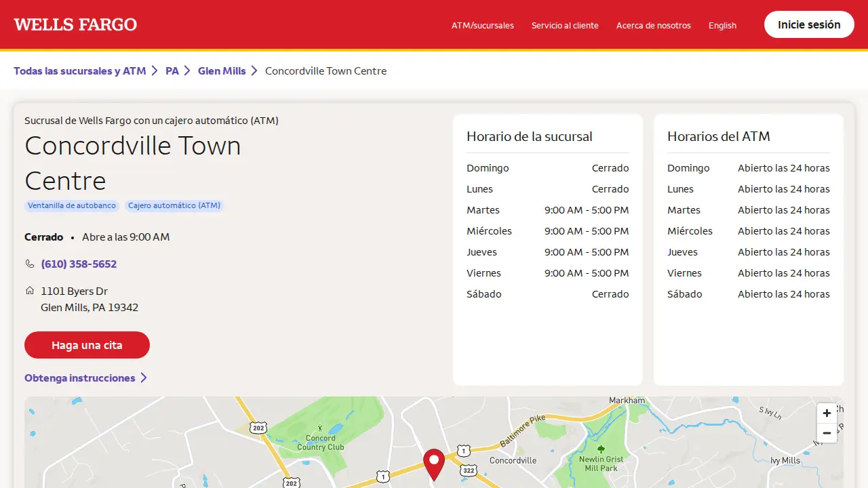Click the Cerrado status text
This screenshot has height=488, width=868.
(44, 237)
